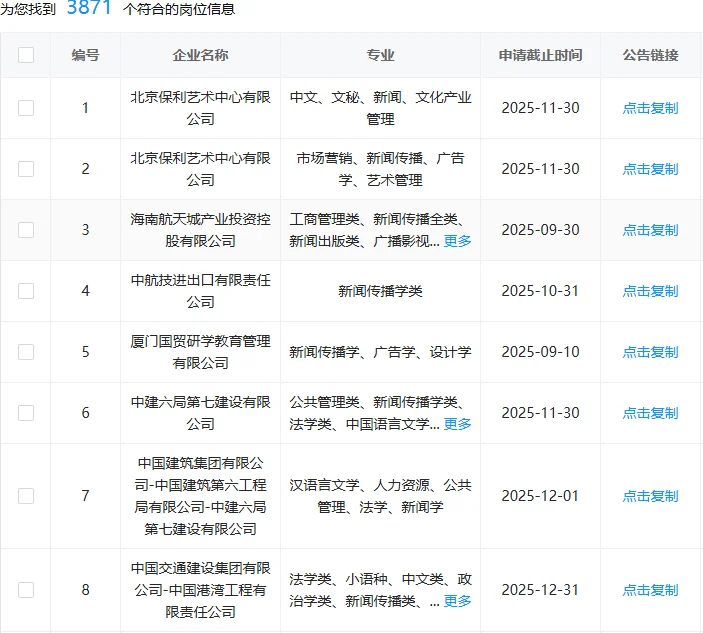Click deadline 2025-11-30 in row 1
The image size is (703, 633).
pyautogui.click(x=540, y=108)
